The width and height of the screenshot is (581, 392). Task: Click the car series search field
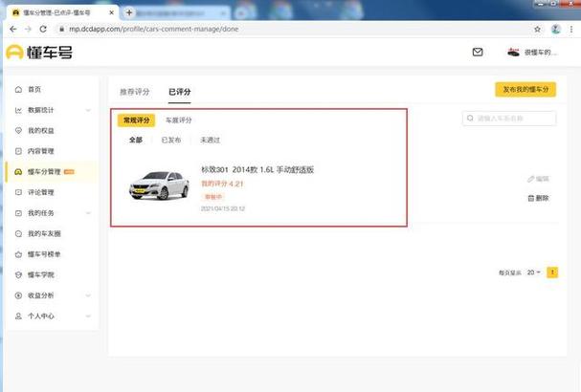pyautogui.click(x=509, y=119)
